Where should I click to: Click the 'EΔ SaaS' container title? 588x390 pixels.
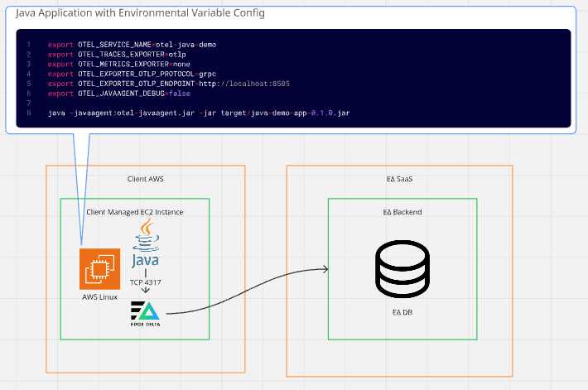pos(400,180)
